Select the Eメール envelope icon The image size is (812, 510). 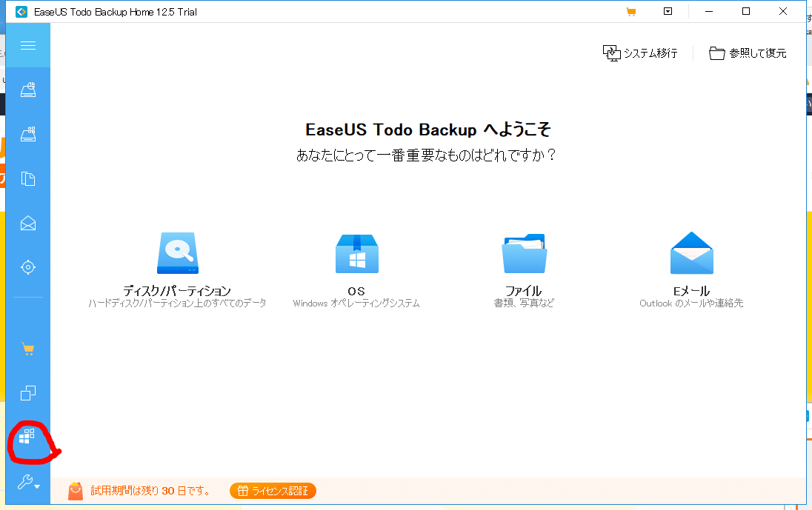pyautogui.click(x=691, y=253)
